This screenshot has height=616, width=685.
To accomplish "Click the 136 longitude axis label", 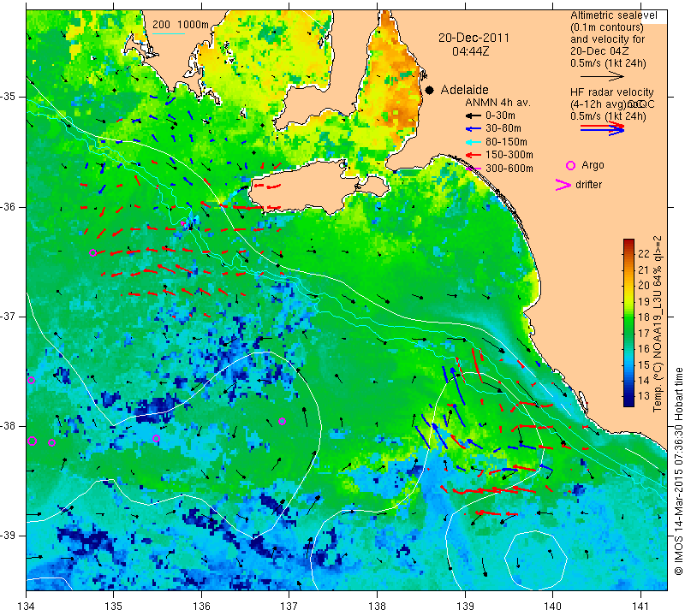I will pos(201,606).
